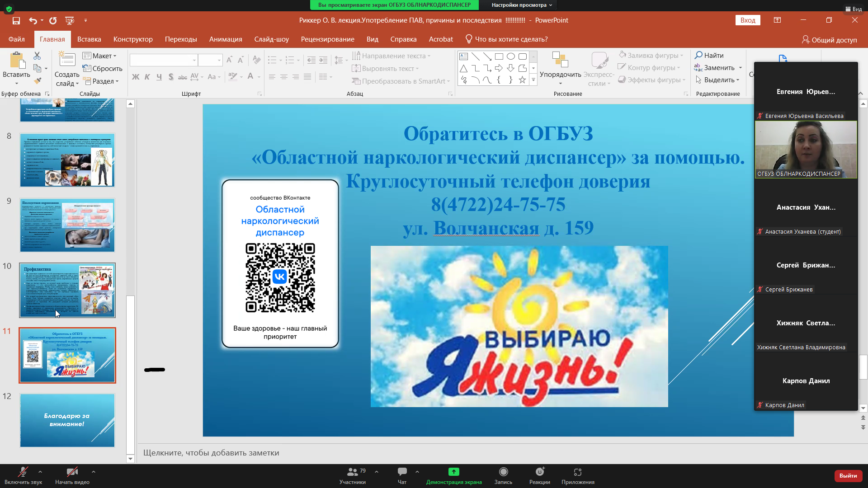868x488 pixels.
Task: Switch to Slide Show (Слайд-шоу) tab
Action: pos(271,39)
